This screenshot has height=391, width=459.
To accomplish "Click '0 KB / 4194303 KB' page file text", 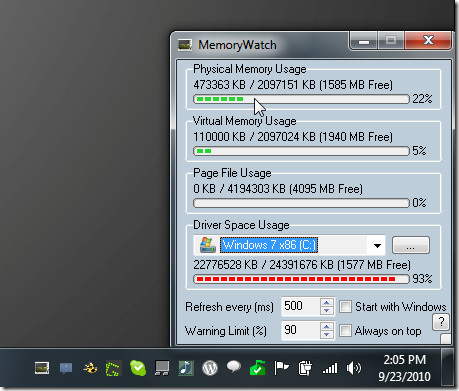I will click(x=239, y=189).
